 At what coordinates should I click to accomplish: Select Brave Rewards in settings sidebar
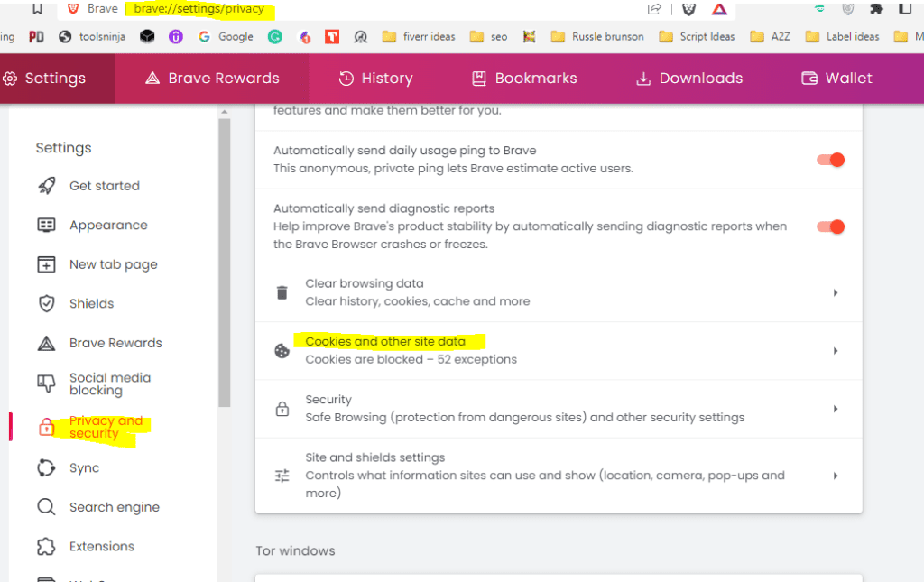pyautogui.click(x=99, y=344)
